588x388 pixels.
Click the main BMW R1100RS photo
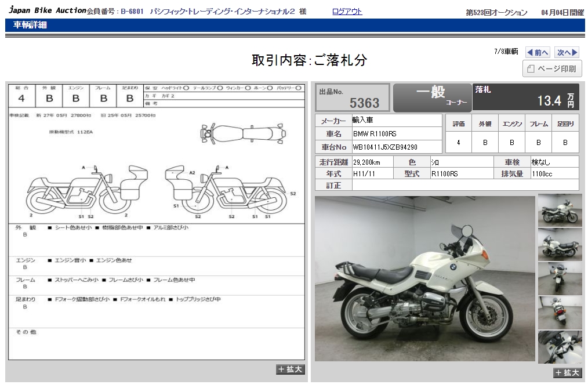pos(425,278)
